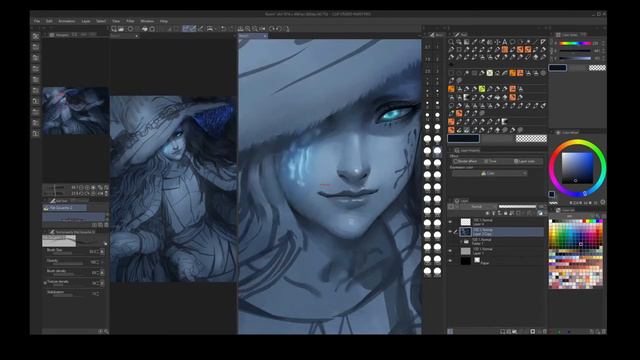The width and height of the screenshot is (640, 360).
Task: Open the Help menu
Action: 164,21
